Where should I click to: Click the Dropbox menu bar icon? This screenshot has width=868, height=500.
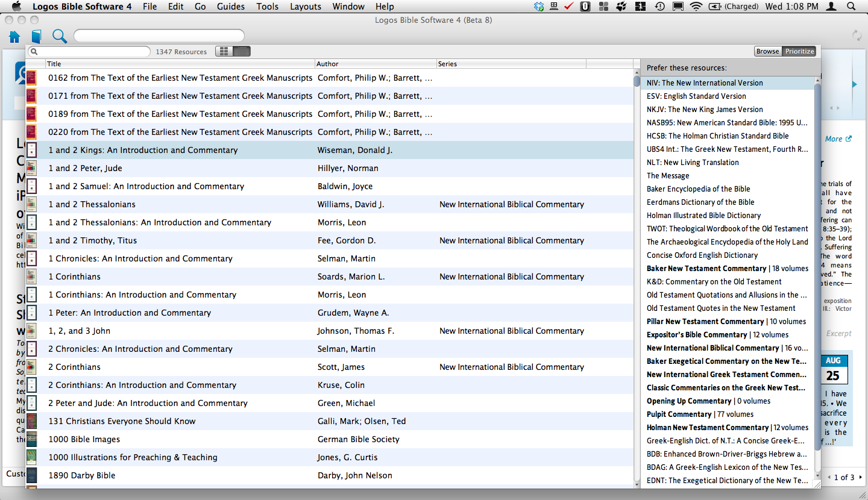coord(539,7)
